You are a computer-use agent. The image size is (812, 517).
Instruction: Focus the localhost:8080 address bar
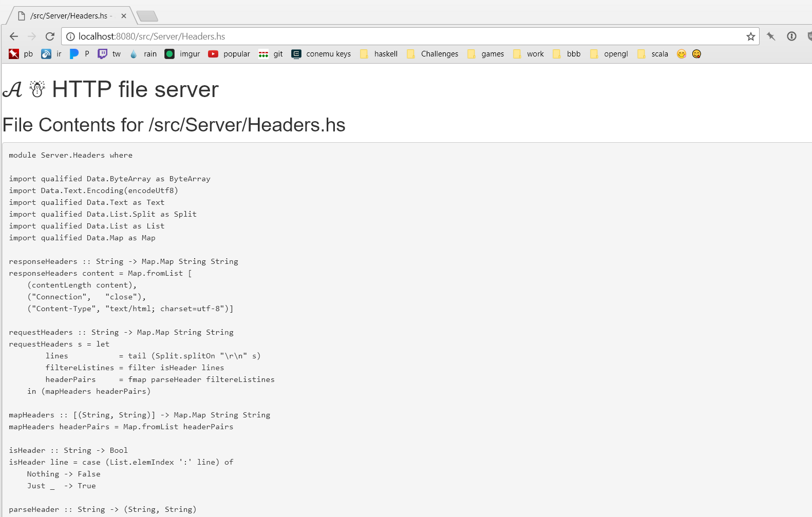(411, 36)
